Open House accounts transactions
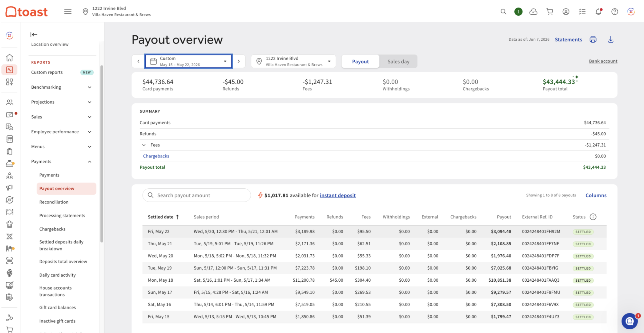644x333 pixels. pos(55,291)
